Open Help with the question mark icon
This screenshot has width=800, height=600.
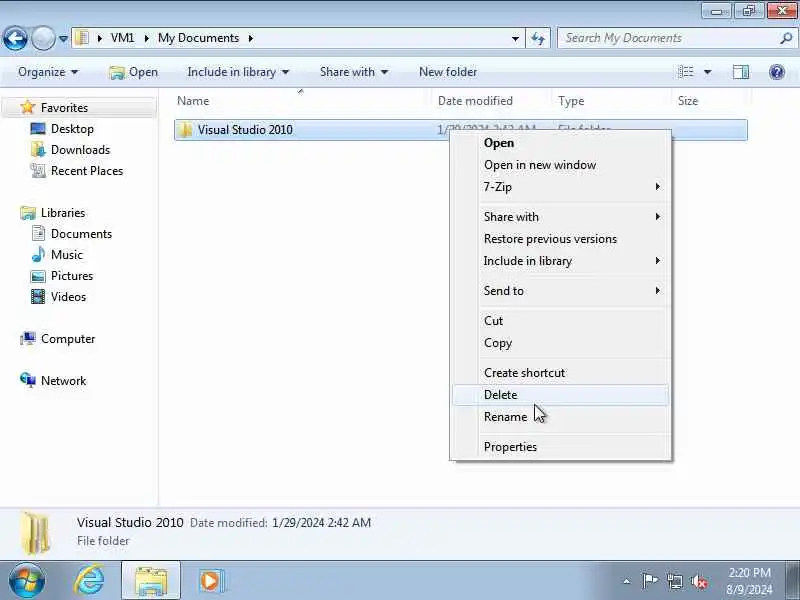777,72
